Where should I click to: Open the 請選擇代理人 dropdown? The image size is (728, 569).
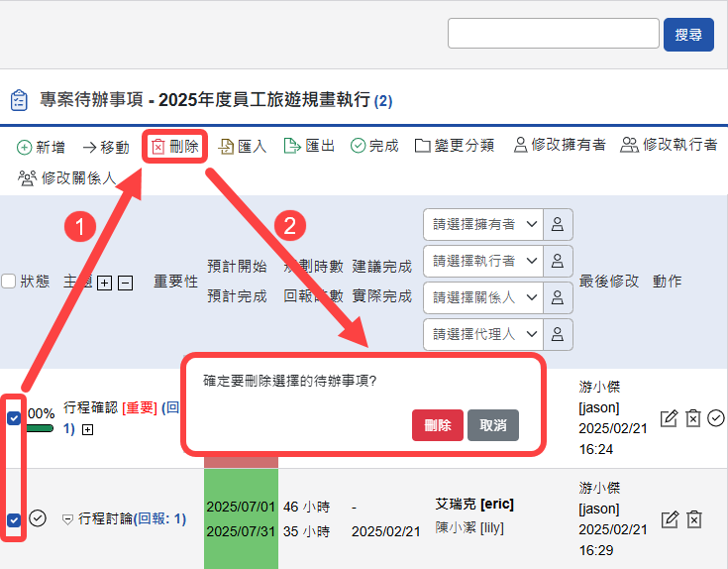pyautogui.click(x=482, y=334)
